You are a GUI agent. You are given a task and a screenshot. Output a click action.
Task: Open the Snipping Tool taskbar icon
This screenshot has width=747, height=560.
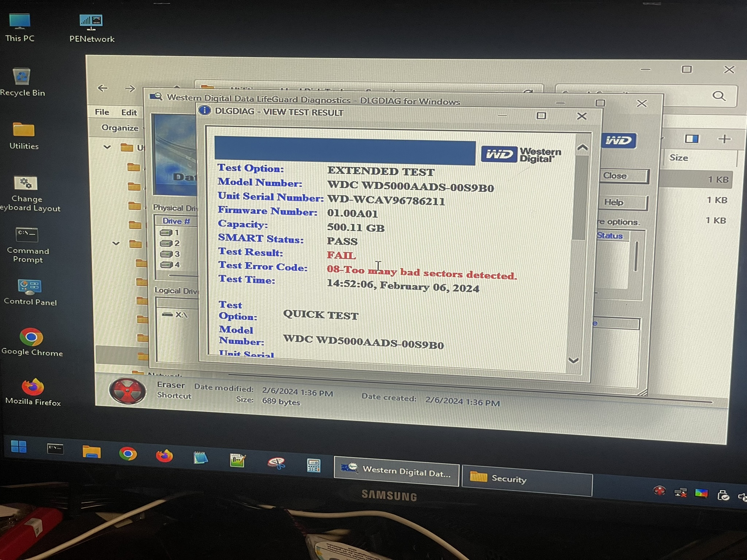276,463
